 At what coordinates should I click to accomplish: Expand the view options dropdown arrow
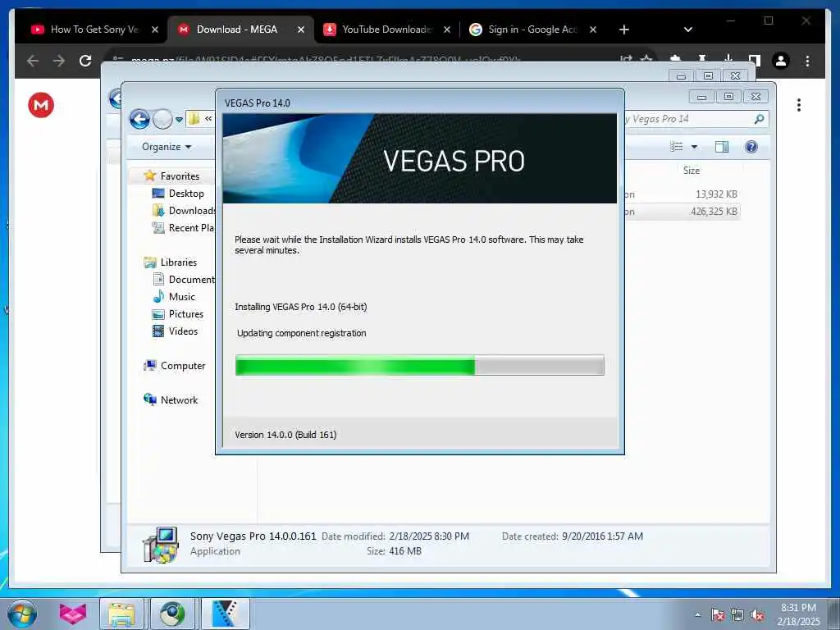(x=694, y=147)
